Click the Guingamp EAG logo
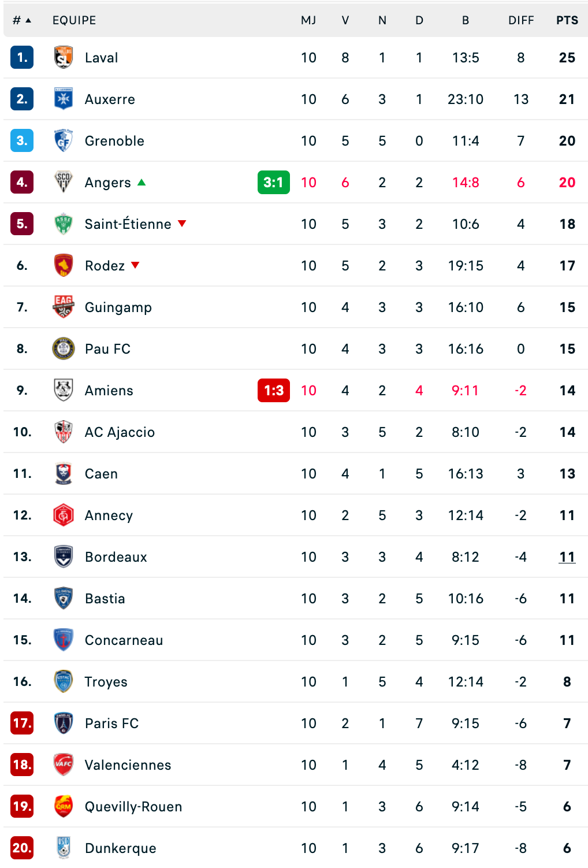 click(x=63, y=307)
